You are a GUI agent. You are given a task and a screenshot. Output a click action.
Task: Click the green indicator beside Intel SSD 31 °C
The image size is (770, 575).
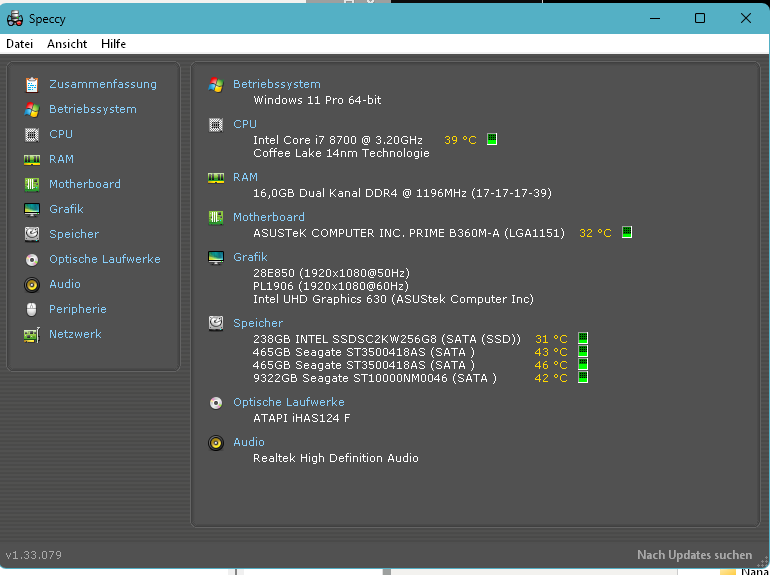(x=582, y=338)
